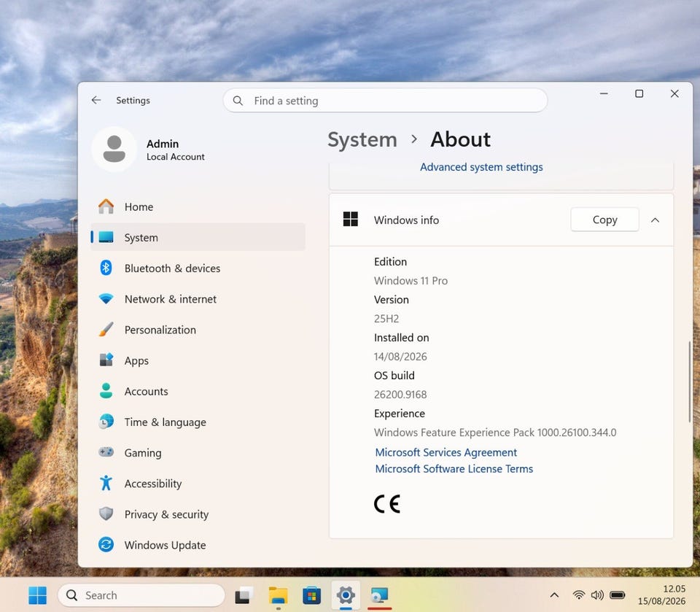Click the 26200.9168 OS build value
This screenshot has height=612, width=700.
(x=400, y=395)
